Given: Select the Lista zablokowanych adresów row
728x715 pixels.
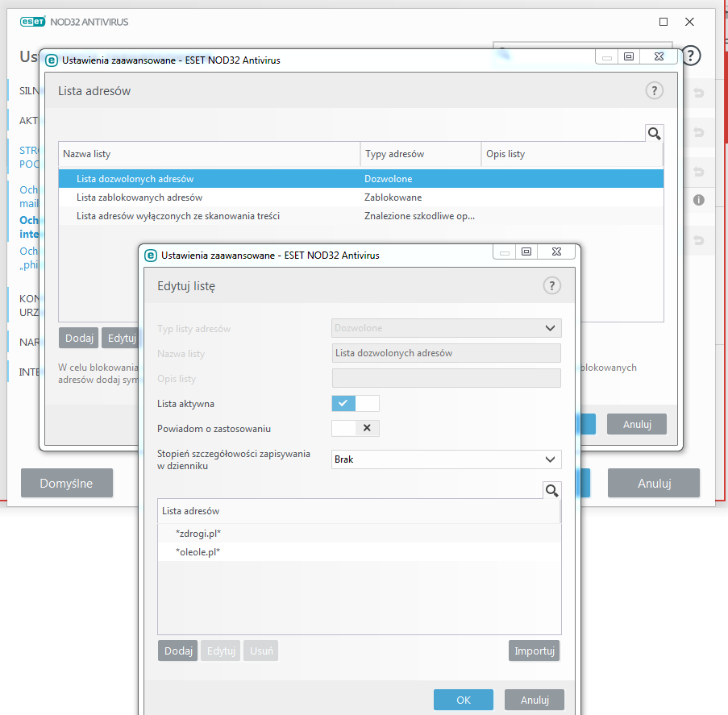Looking at the screenshot, I should tap(360, 197).
